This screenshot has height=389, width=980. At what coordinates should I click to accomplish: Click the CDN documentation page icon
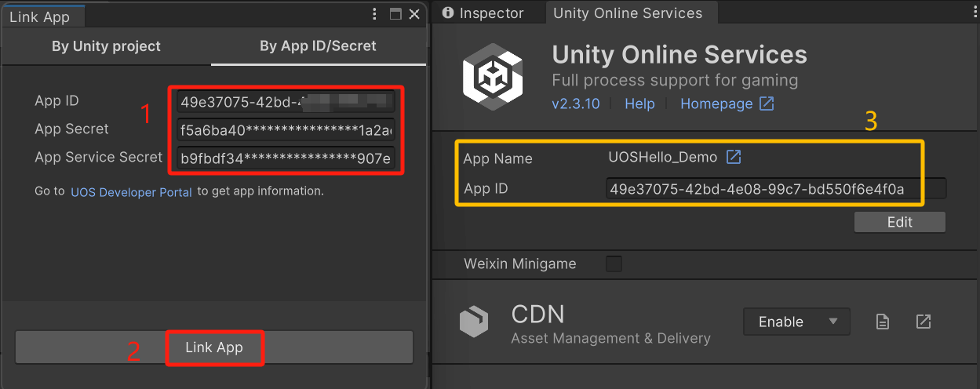click(x=883, y=322)
